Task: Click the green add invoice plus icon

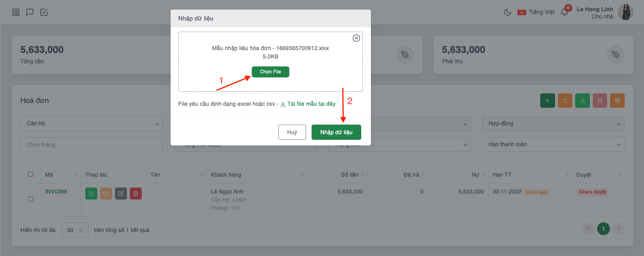Action: pos(547,101)
